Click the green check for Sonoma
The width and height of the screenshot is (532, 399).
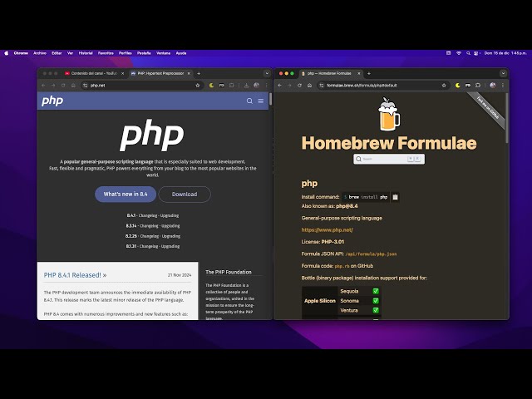tap(376, 301)
